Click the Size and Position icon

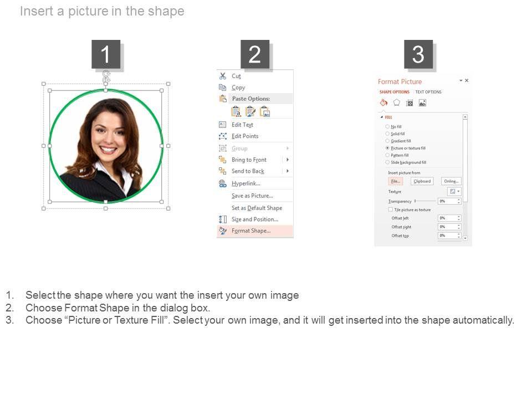point(223,219)
